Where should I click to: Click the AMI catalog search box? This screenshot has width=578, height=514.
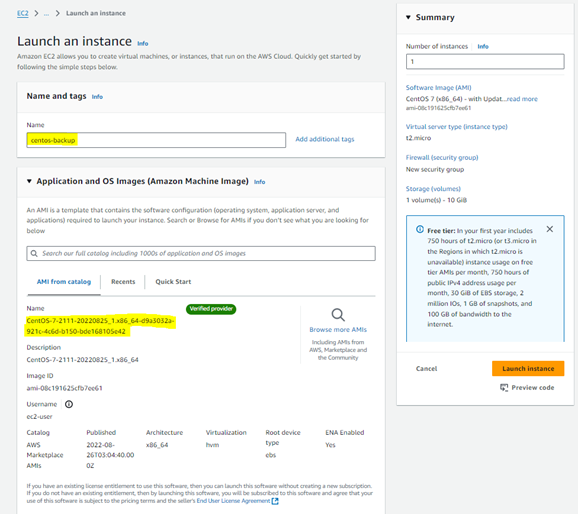click(201, 253)
